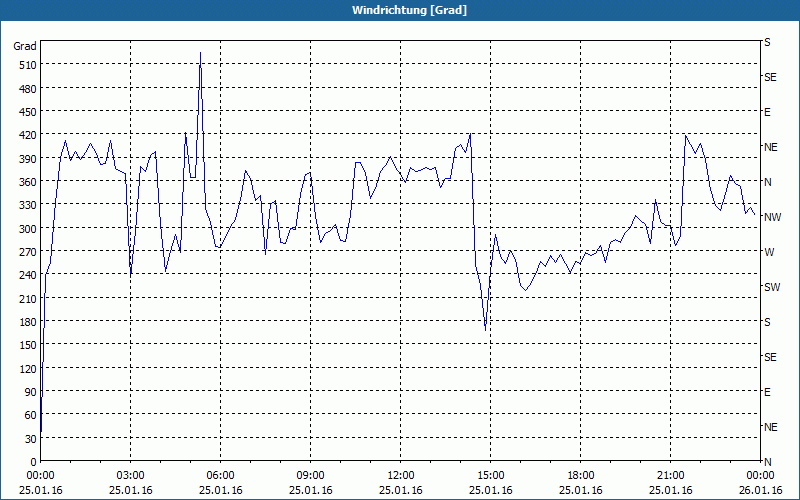Image resolution: width=800 pixels, height=500 pixels.
Task: Click the 330 degree axis label
Action: pos(28,205)
